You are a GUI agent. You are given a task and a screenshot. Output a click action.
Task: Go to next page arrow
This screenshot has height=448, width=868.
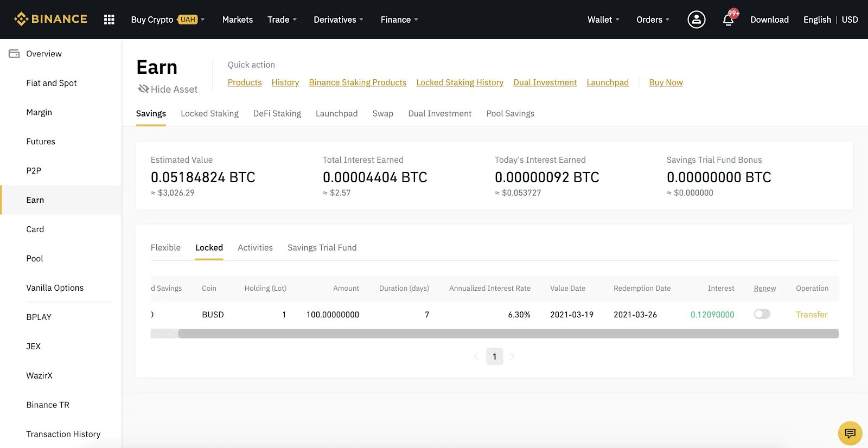coord(513,356)
